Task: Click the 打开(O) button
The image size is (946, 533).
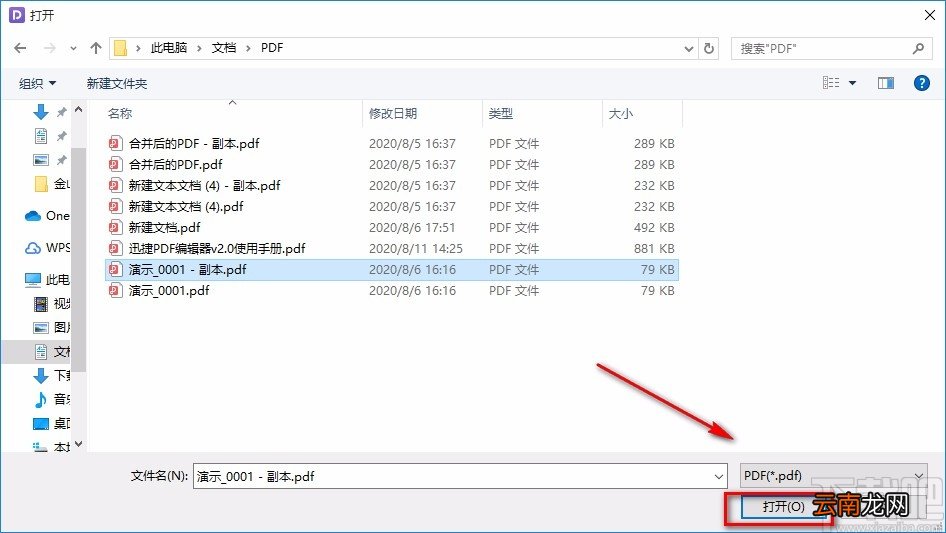Action: click(x=783, y=506)
